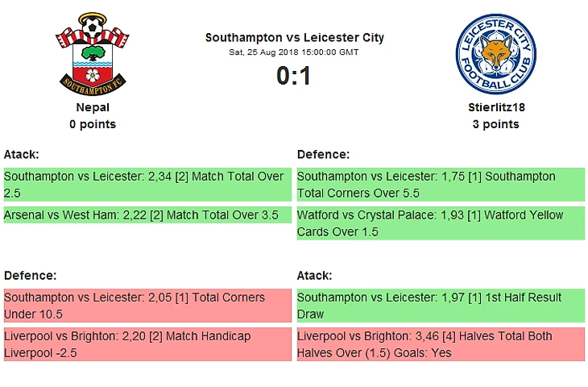Click Stierlitz18's 3 points label
The width and height of the screenshot is (588, 387).
pos(495,124)
